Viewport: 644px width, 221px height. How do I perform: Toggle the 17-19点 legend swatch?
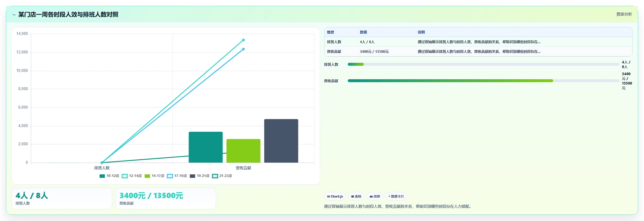point(170,176)
